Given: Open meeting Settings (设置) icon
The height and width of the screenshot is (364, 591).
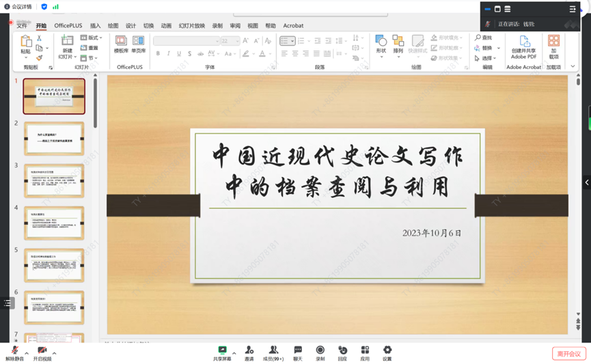Looking at the screenshot, I should [x=387, y=350].
